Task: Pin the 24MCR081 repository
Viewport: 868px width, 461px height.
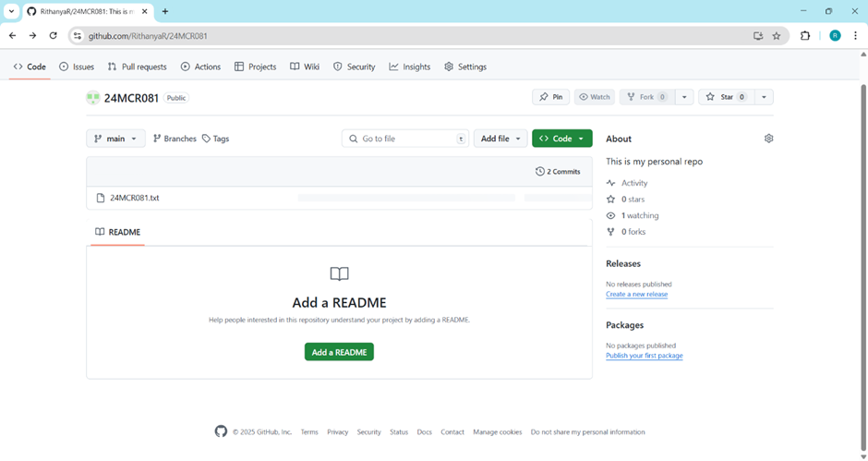Action: [x=550, y=97]
